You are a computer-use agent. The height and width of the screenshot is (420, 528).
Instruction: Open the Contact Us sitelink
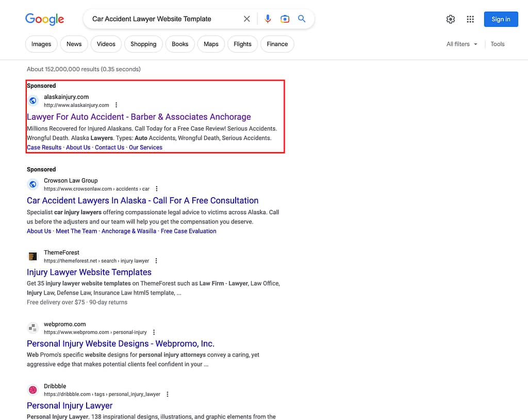click(109, 147)
